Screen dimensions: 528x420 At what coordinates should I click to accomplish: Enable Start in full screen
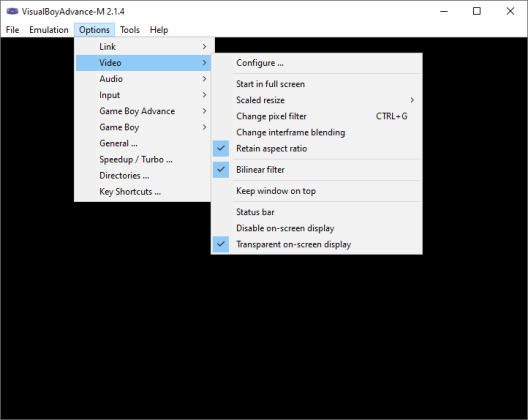point(317,84)
